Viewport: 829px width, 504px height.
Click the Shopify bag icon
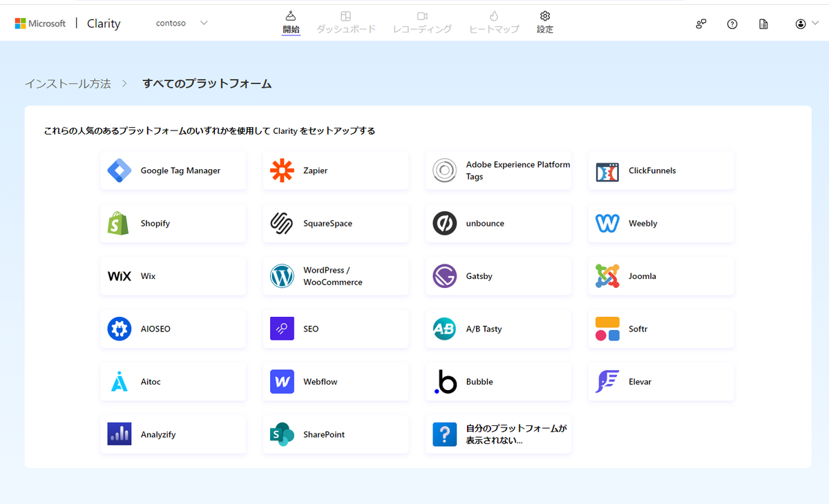click(x=119, y=223)
